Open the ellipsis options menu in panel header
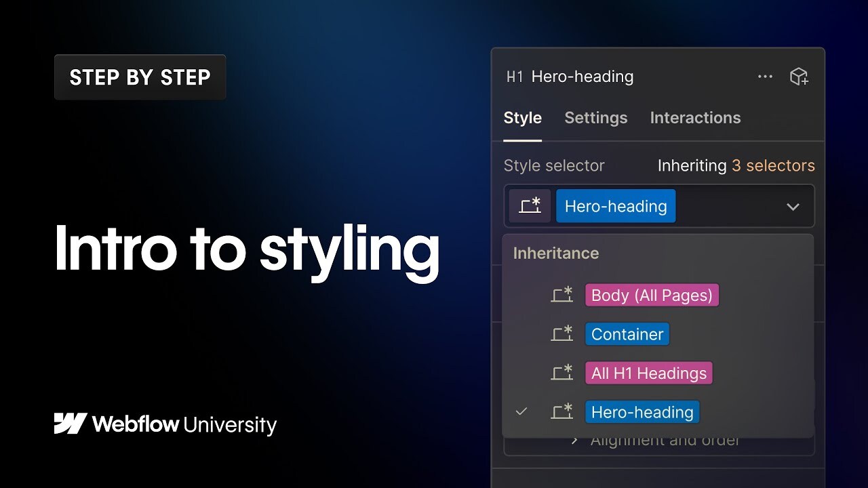The width and height of the screenshot is (868, 488). [x=765, y=77]
